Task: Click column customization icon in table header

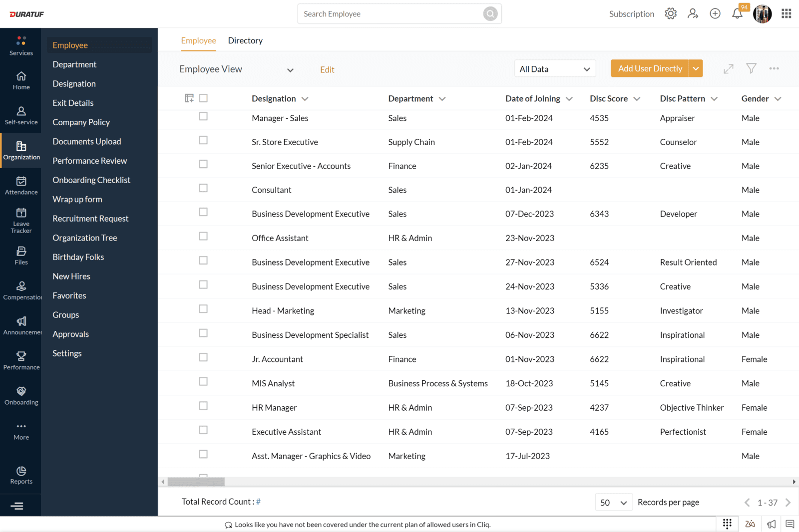Action: pos(189,98)
